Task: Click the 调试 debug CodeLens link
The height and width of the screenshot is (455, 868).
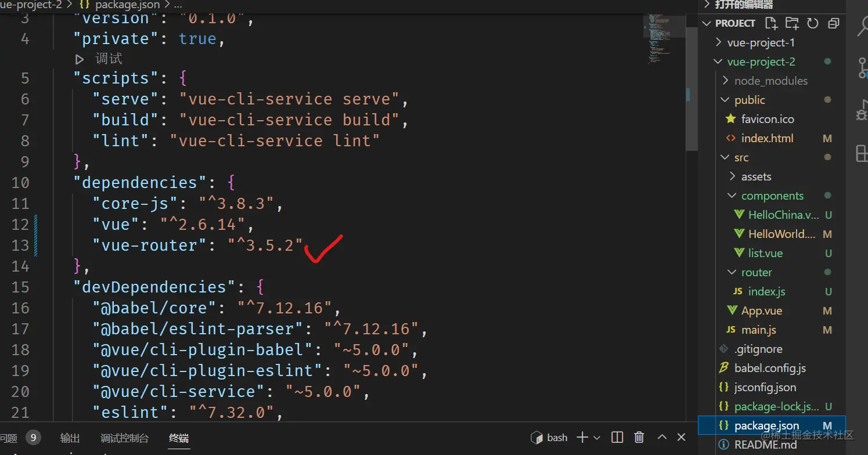Action: (109, 59)
